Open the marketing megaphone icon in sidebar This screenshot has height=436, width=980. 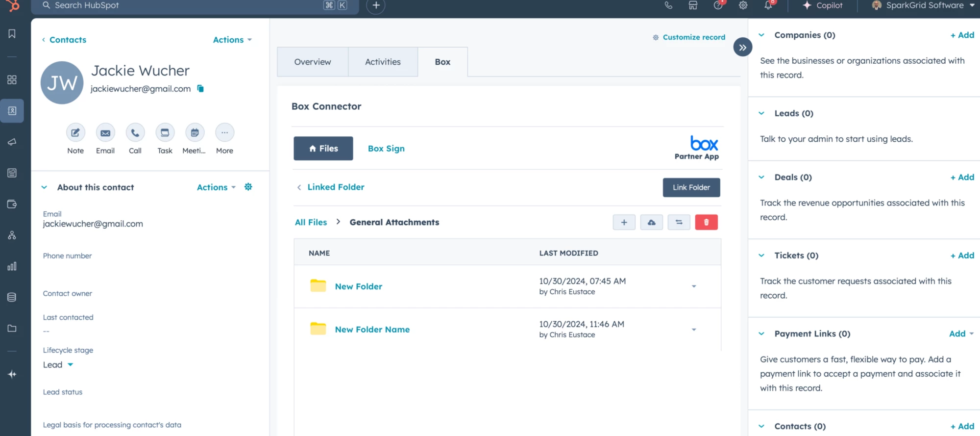(x=12, y=142)
